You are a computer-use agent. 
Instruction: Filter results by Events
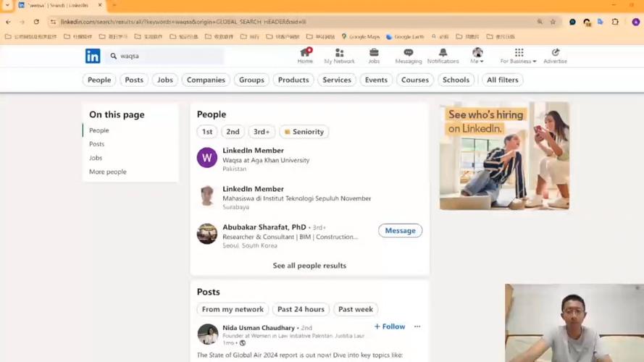[x=376, y=80]
